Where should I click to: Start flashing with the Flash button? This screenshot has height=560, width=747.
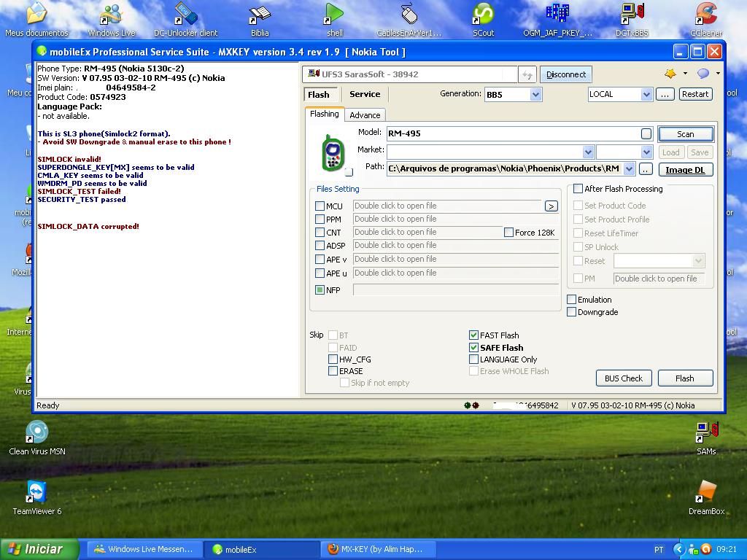pyautogui.click(x=685, y=378)
